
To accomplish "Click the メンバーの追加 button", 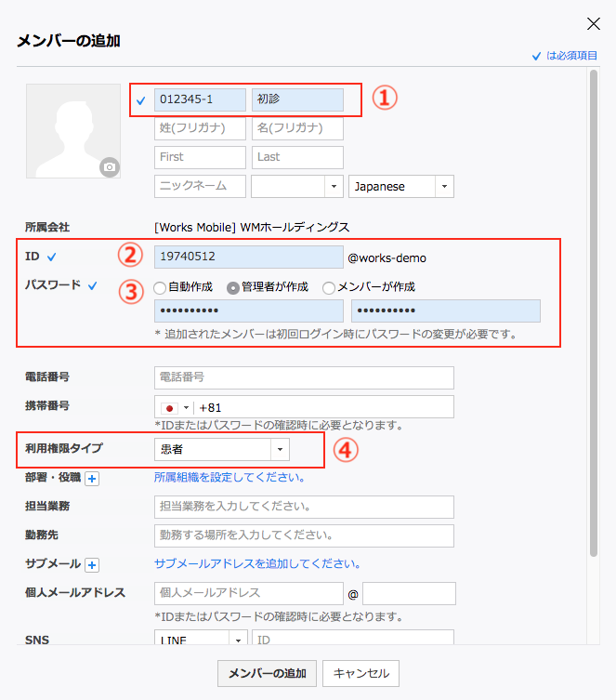I will [267, 673].
